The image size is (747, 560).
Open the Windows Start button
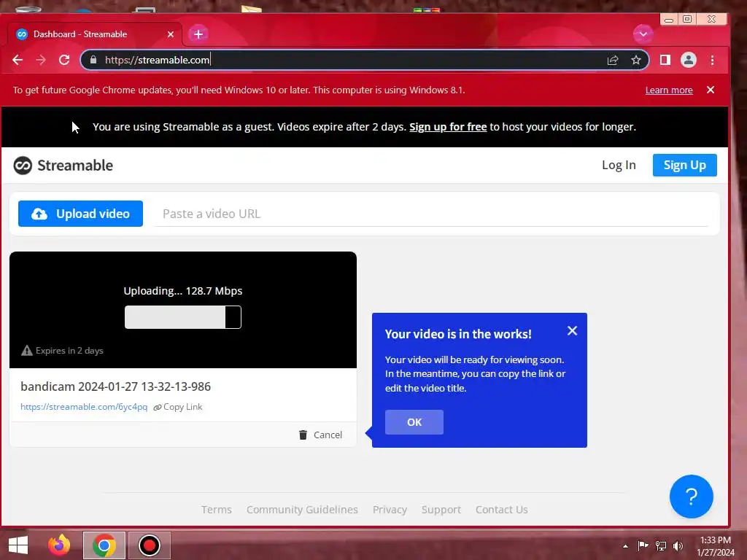pos(18,545)
